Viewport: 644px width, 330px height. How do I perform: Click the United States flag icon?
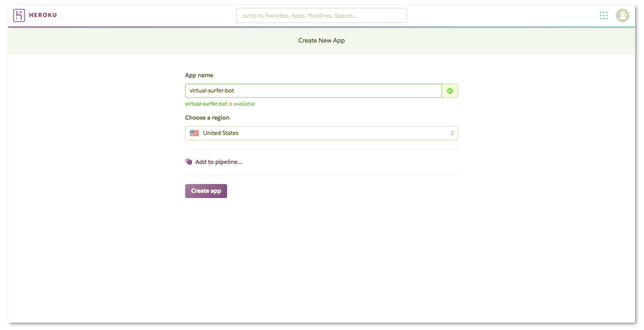[x=194, y=133]
